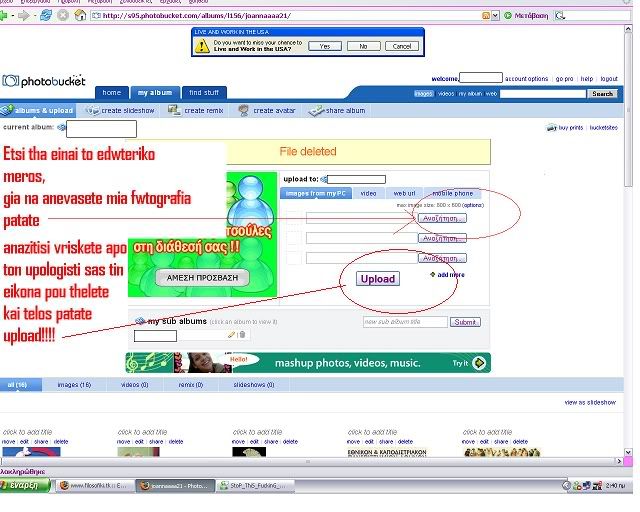Click the pencil edit icon under sub albums
640x512 pixels.
(232, 335)
